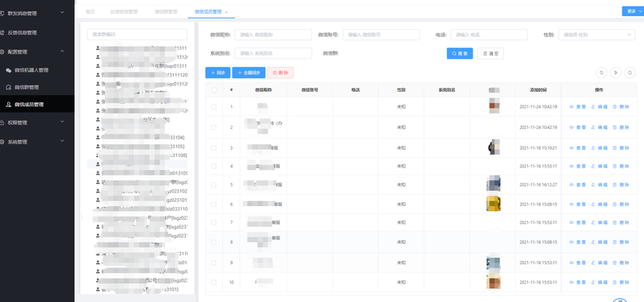Check the checkbox for row 2
The height and width of the screenshot is (302, 644).
tap(213, 127)
